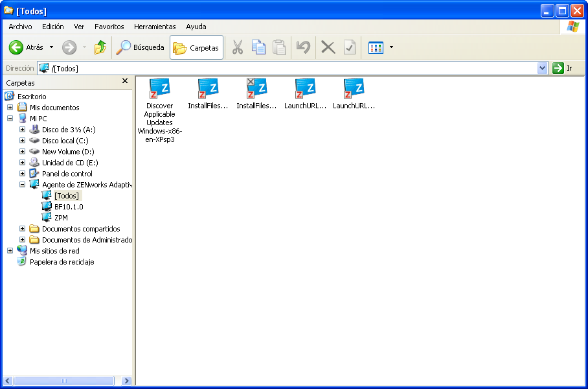Screen dimensions: 588x389
Task: Click the Up folder toolbar icon
Action: pos(100,47)
